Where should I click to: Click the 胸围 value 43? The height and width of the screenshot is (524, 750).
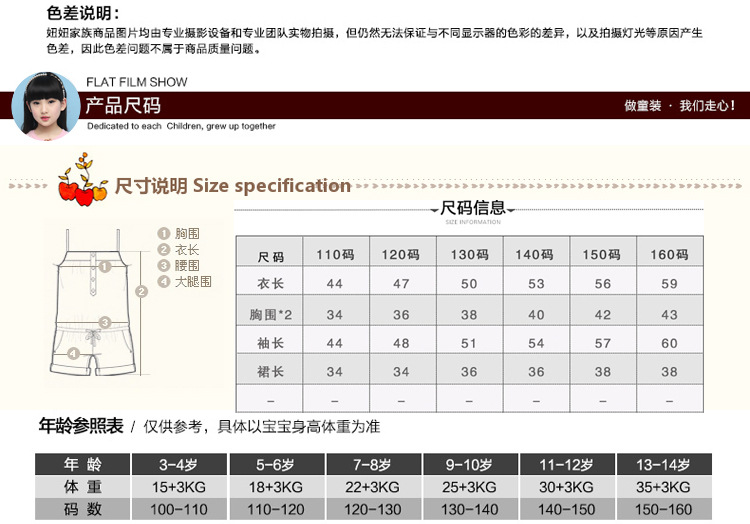coord(669,315)
